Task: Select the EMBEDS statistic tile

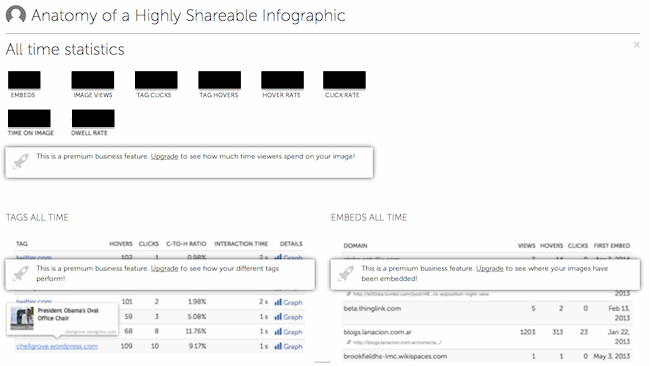Action: pos(24,84)
